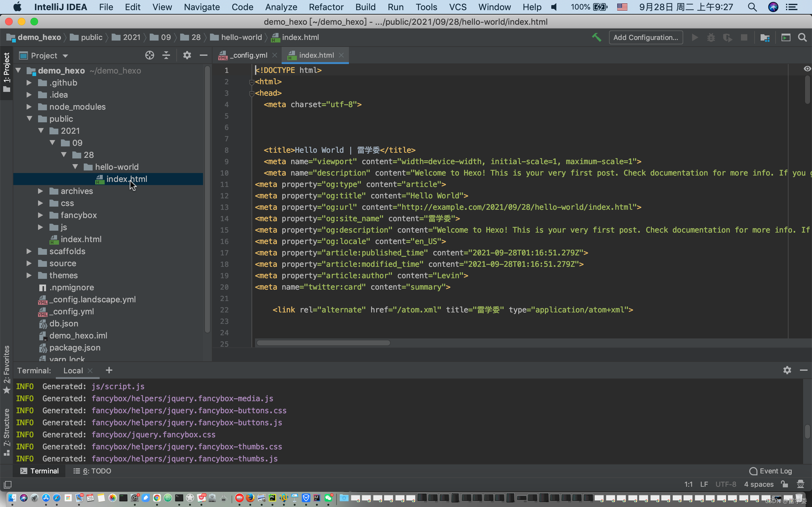
Task: Click Collapse All in Project panel
Action: click(166, 55)
